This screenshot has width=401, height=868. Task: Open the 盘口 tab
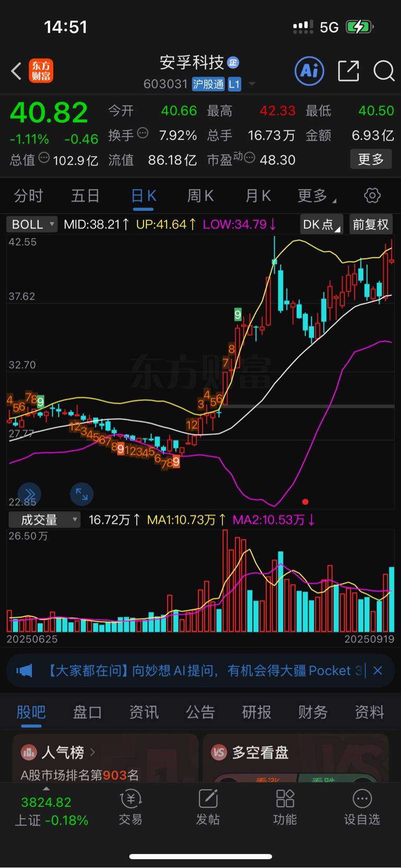tap(87, 712)
